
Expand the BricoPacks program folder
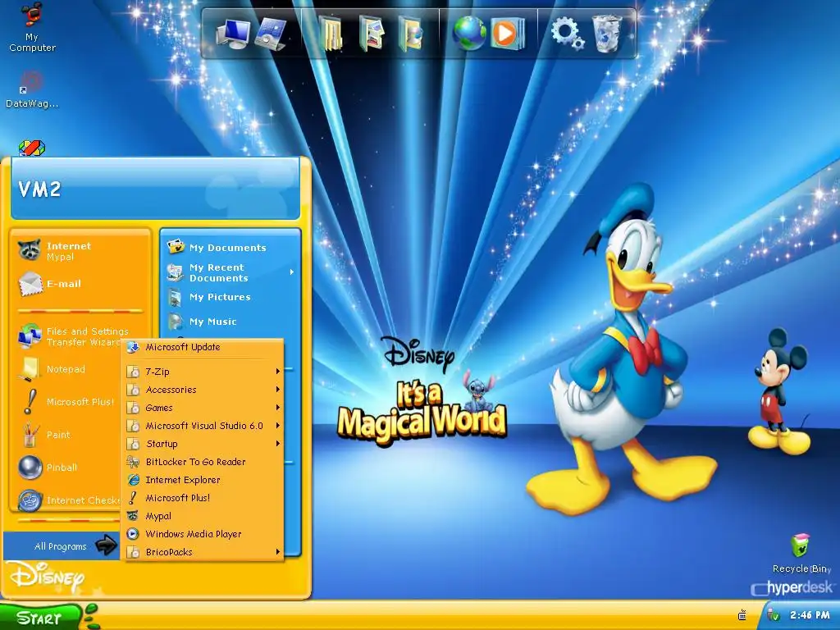(x=203, y=552)
